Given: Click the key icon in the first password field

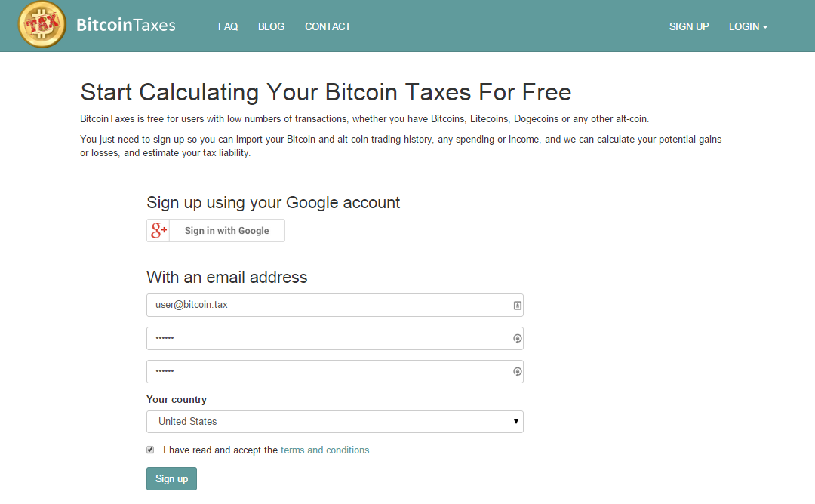Looking at the screenshot, I should click(517, 339).
